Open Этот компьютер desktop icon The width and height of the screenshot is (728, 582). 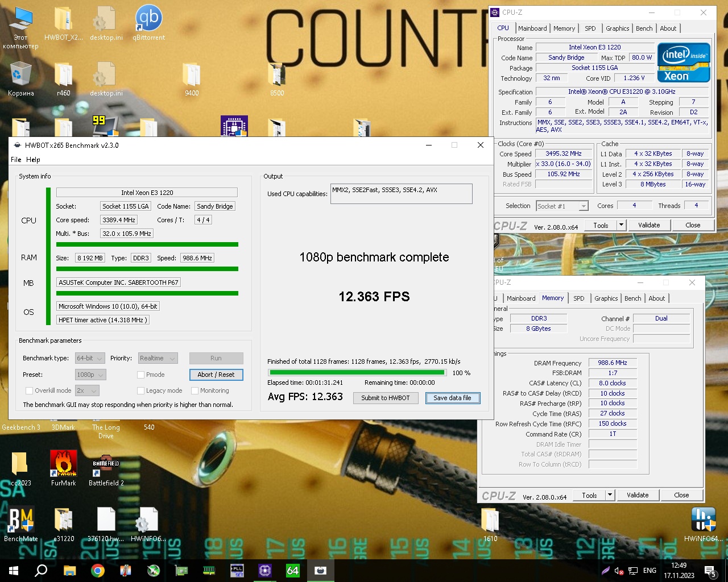pyautogui.click(x=20, y=27)
